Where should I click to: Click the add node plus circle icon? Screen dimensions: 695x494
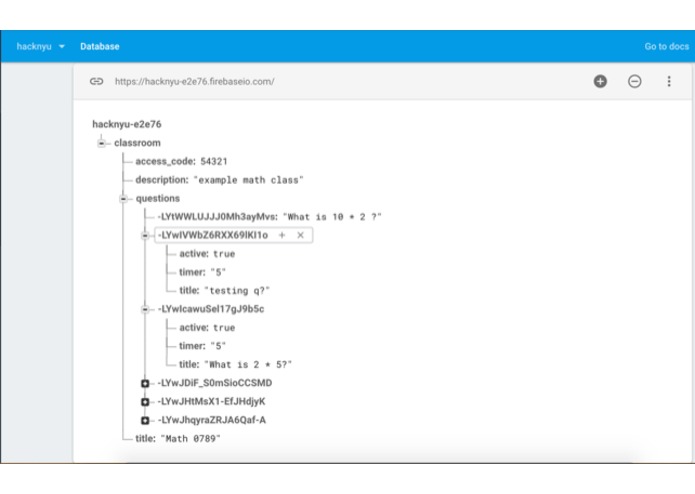[x=600, y=81]
